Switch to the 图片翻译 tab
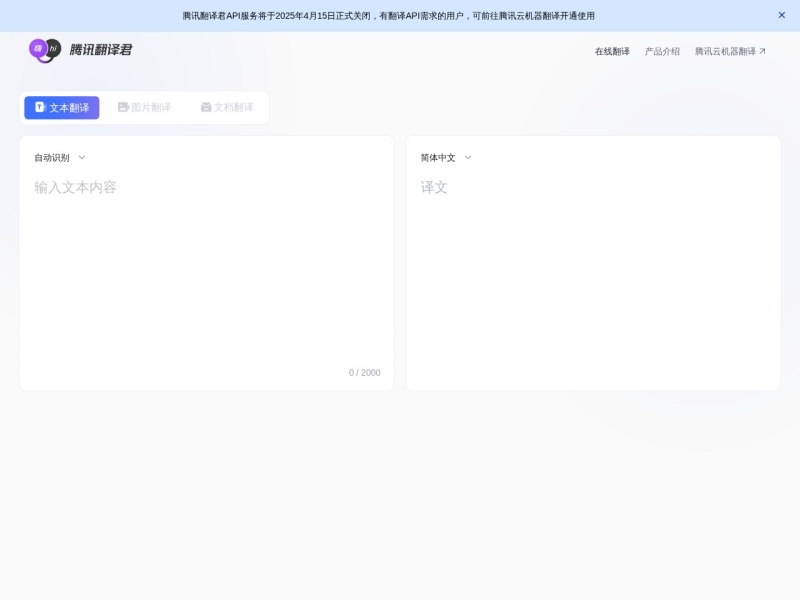 coord(144,107)
